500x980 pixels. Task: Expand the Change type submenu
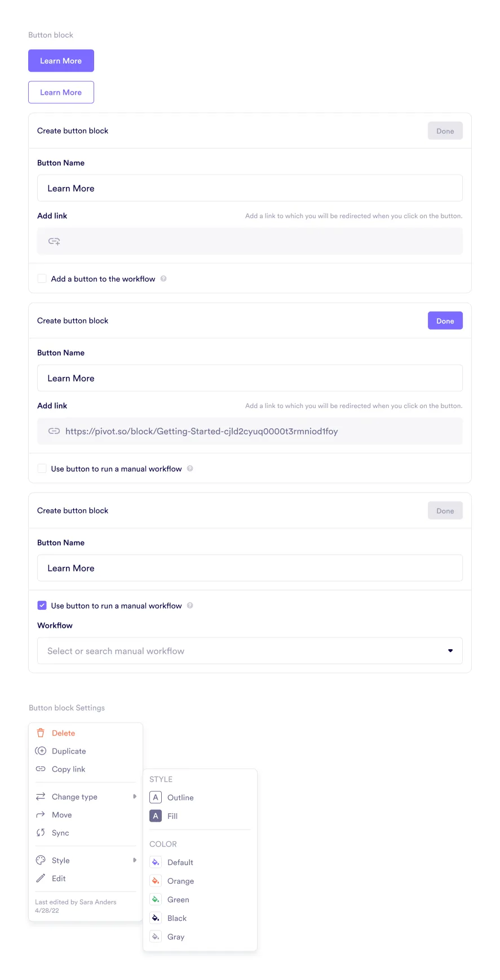(134, 797)
